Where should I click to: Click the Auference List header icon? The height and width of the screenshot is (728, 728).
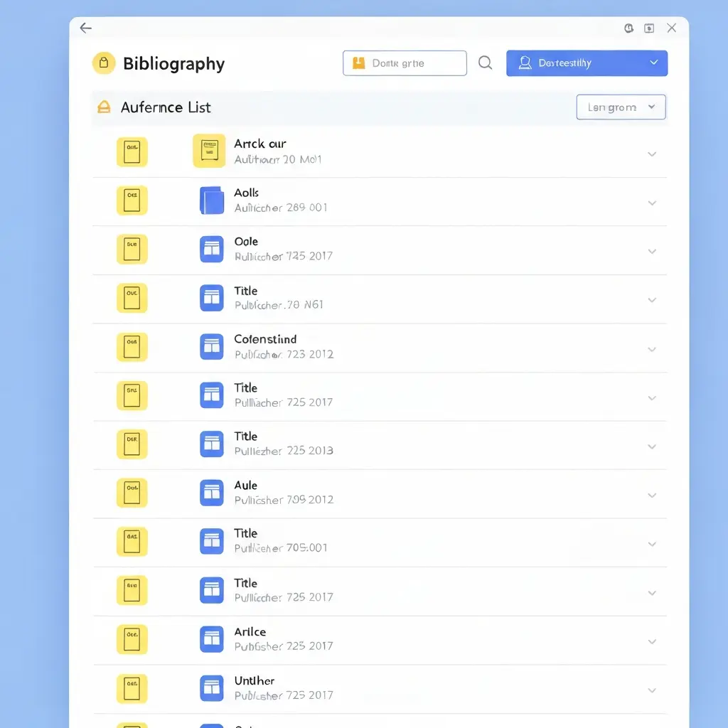(x=104, y=107)
